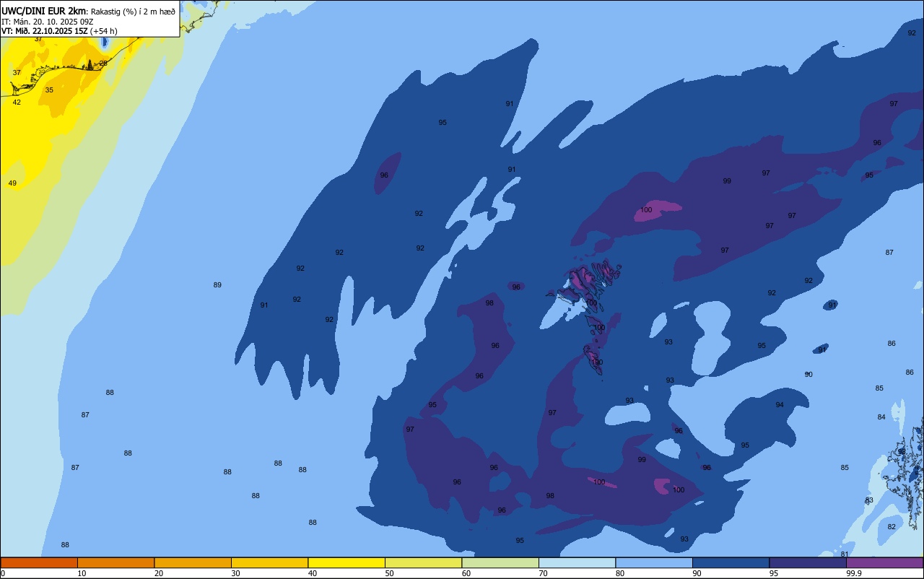
Task: Click the 0–10 dark orange legend swatch
Action: click(39, 562)
